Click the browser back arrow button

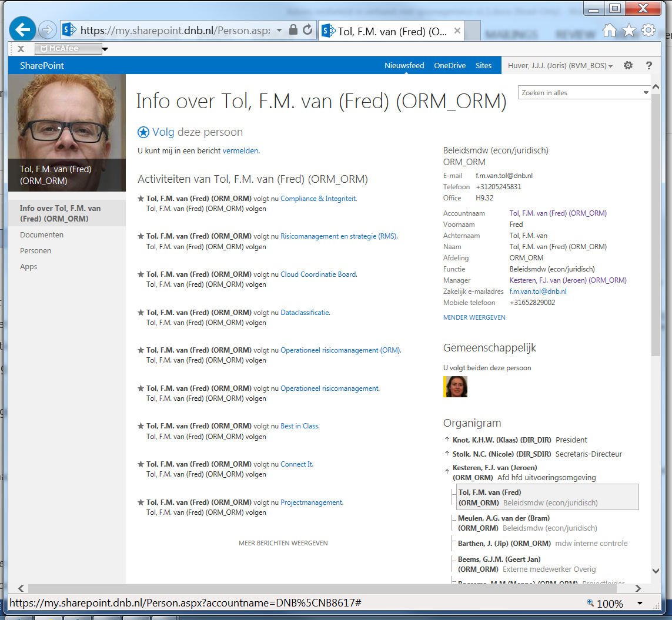point(23,30)
